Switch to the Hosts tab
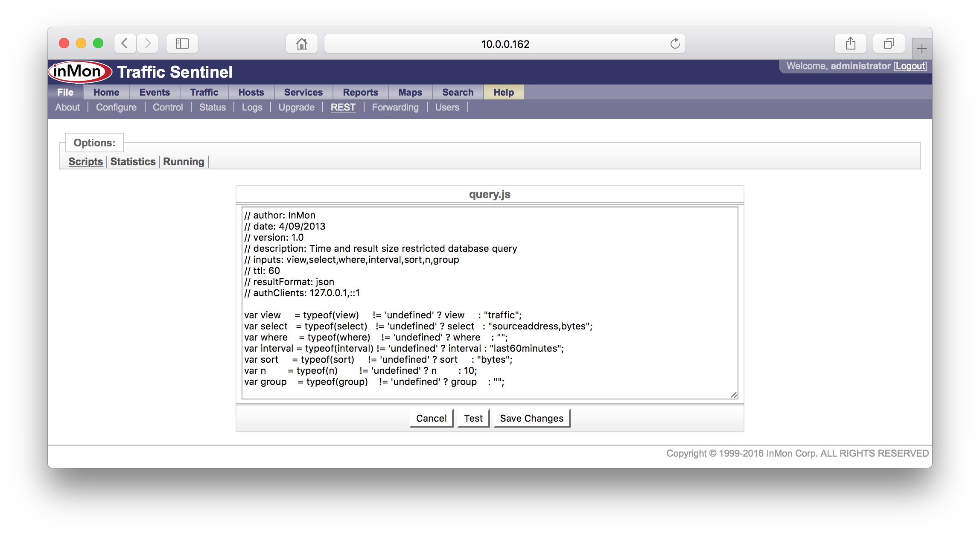Viewport: 980px width, 536px height. click(251, 92)
